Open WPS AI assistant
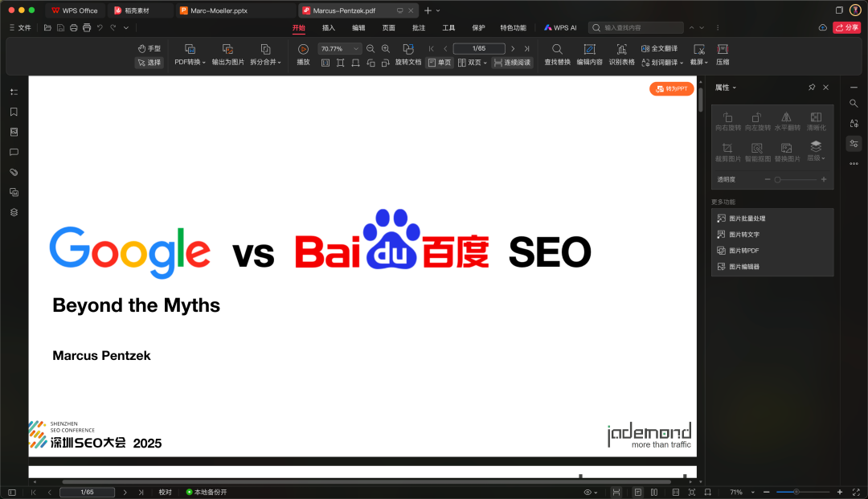868x499 pixels. coord(560,27)
